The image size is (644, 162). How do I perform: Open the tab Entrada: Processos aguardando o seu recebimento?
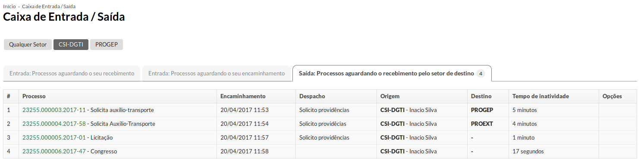(72, 73)
